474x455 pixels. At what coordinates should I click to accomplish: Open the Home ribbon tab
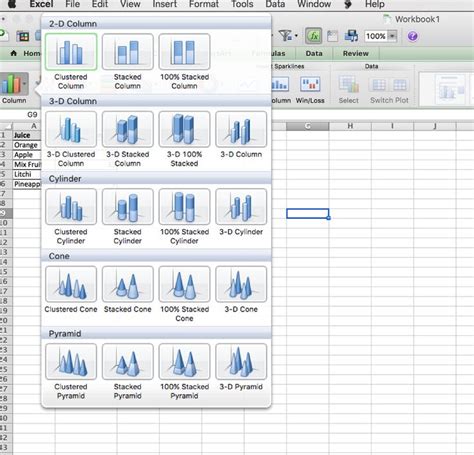click(x=26, y=53)
